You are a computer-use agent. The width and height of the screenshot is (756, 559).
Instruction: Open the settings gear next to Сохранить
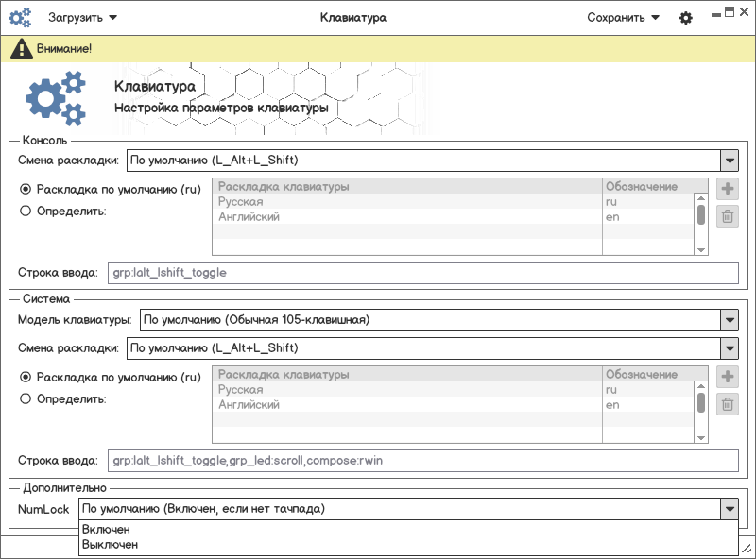[x=686, y=18]
